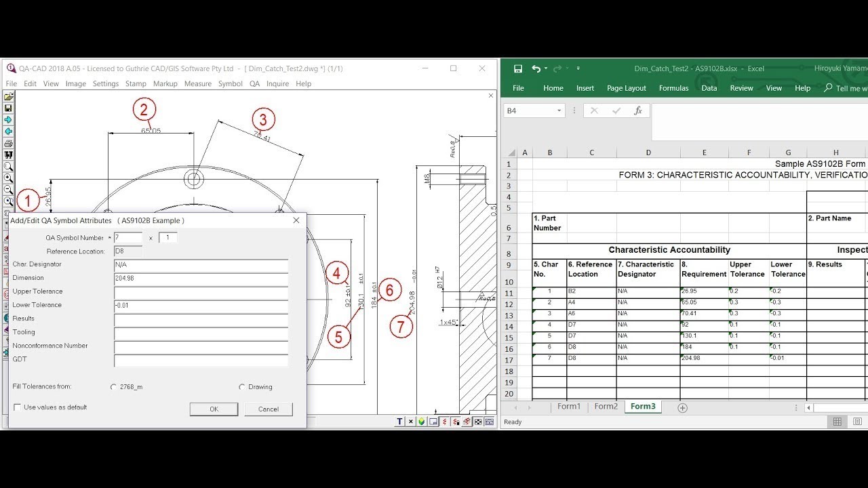Click the Redo arrow in Excel
868x488 pixels.
(x=557, y=68)
